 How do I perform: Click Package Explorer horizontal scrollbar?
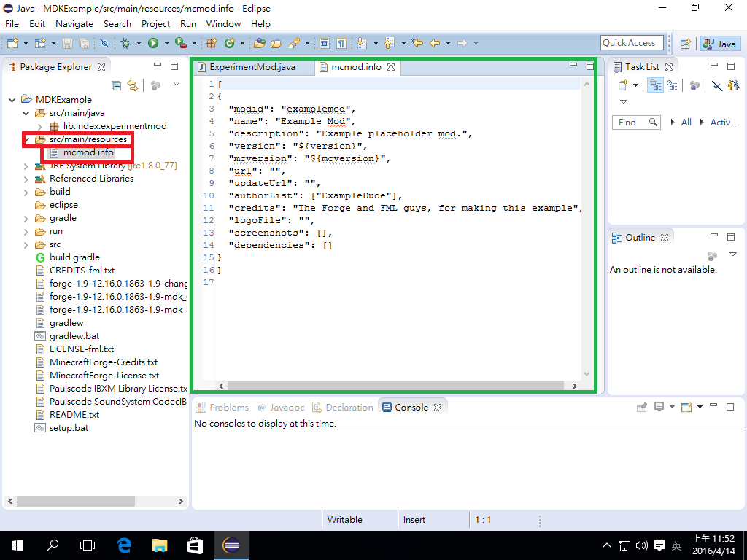coord(76,502)
